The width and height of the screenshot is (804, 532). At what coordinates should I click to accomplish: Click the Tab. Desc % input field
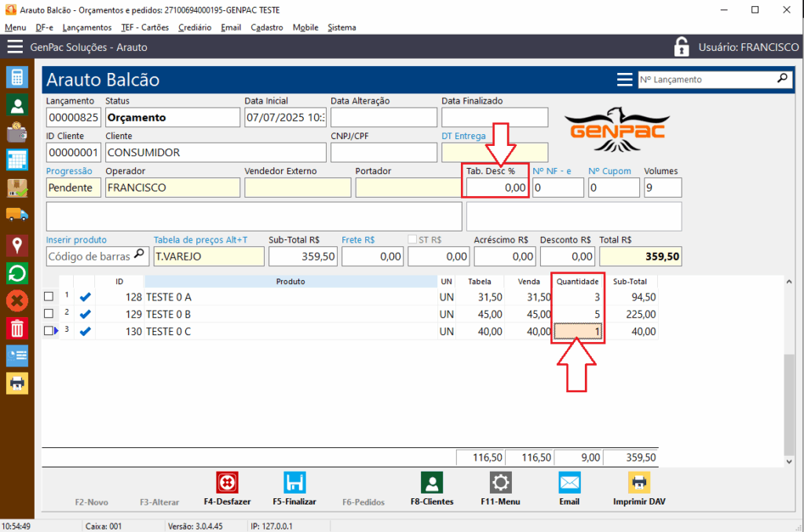[496, 188]
